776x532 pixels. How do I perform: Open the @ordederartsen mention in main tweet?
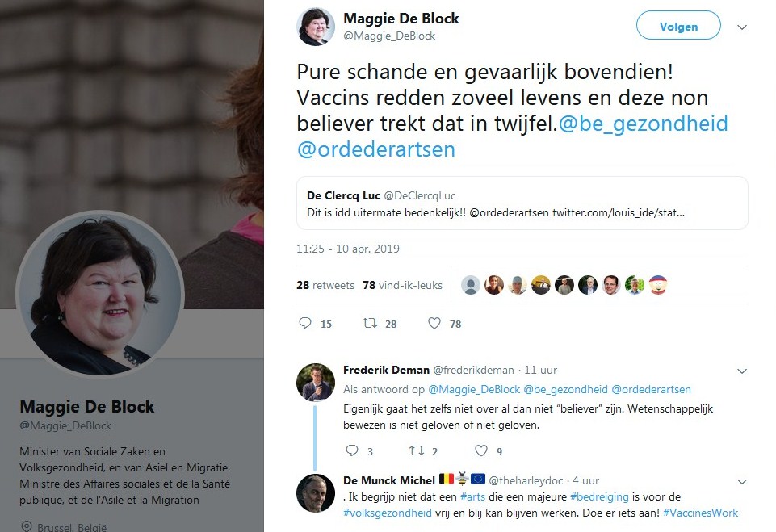(x=375, y=149)
